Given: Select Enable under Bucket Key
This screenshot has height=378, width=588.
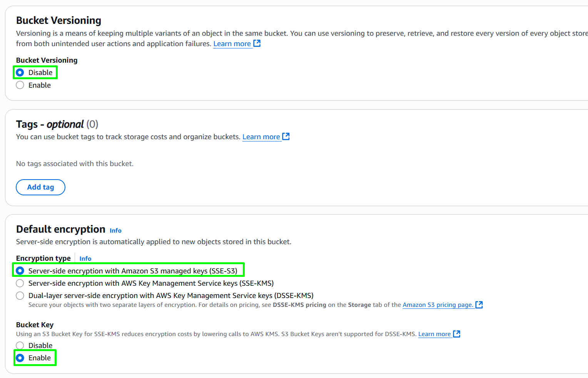Looking at the screenshot, I should (x=20, y=358).
